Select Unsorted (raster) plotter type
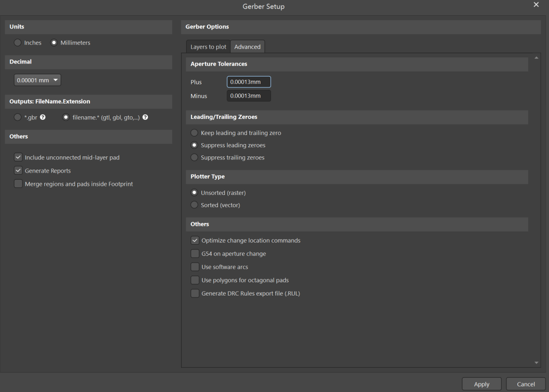This screenshot has width=549, height=392. [194, 192]
